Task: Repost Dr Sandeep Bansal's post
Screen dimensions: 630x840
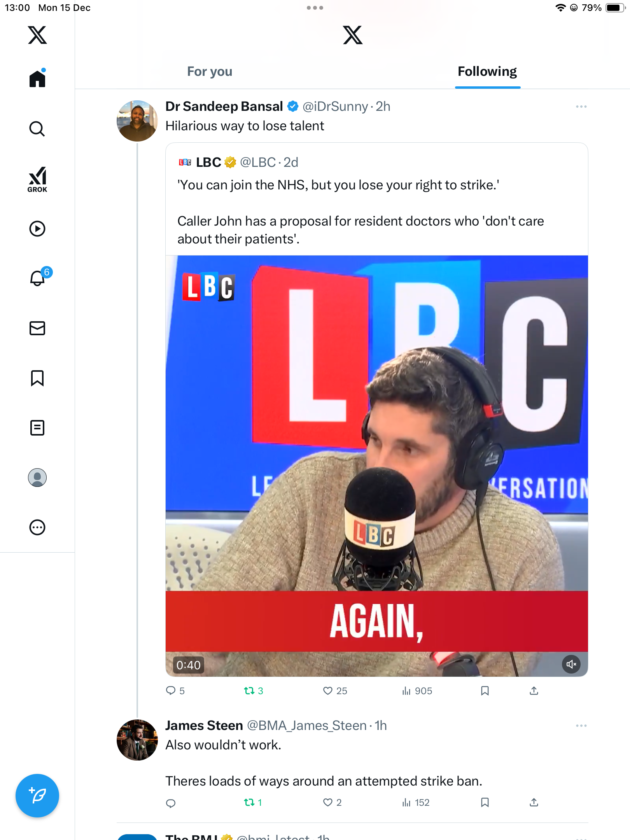Action: click(249, 691)
